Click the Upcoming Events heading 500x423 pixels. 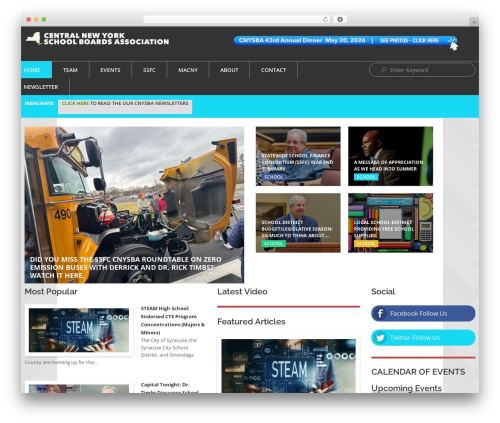pyautogui.click(x=406, y=388)
